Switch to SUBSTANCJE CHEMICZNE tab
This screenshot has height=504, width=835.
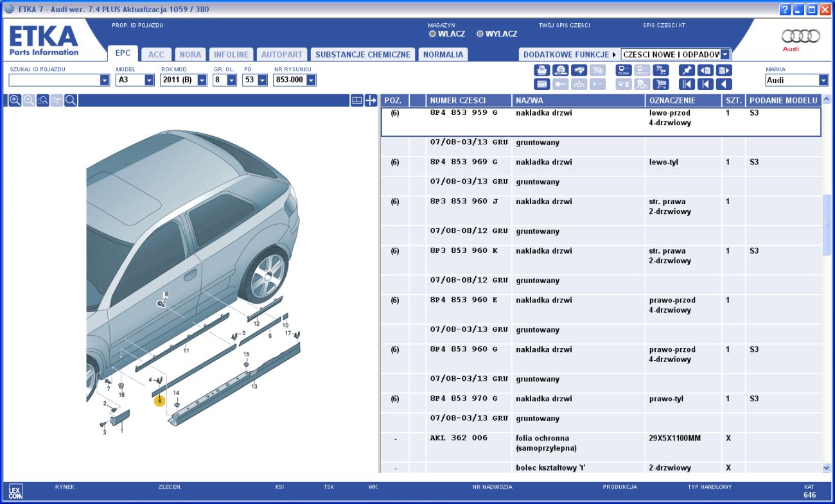362,55
